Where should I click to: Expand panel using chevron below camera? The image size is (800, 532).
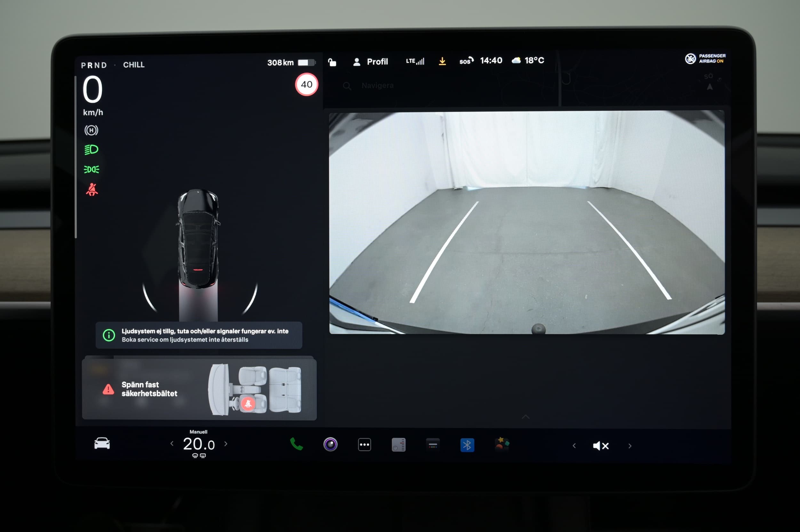pyautogui.click(x=525, y=417)
